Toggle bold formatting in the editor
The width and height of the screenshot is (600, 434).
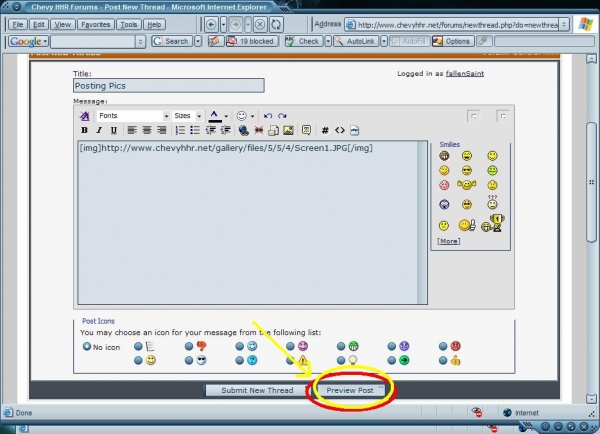(x=85, y=130)
